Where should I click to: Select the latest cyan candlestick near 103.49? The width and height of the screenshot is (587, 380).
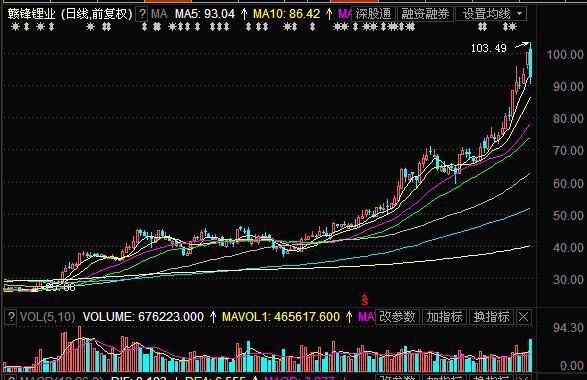[530, 62]
